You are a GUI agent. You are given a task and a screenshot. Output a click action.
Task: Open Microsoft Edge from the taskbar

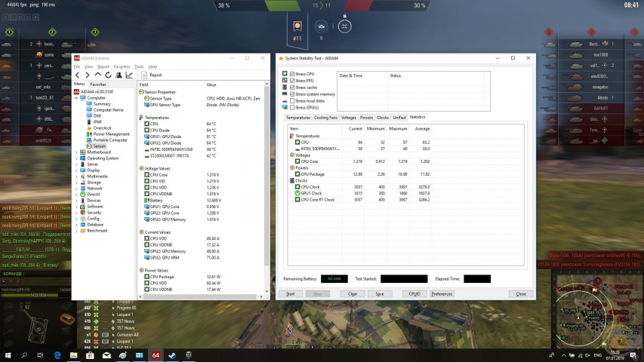(57, 355)
